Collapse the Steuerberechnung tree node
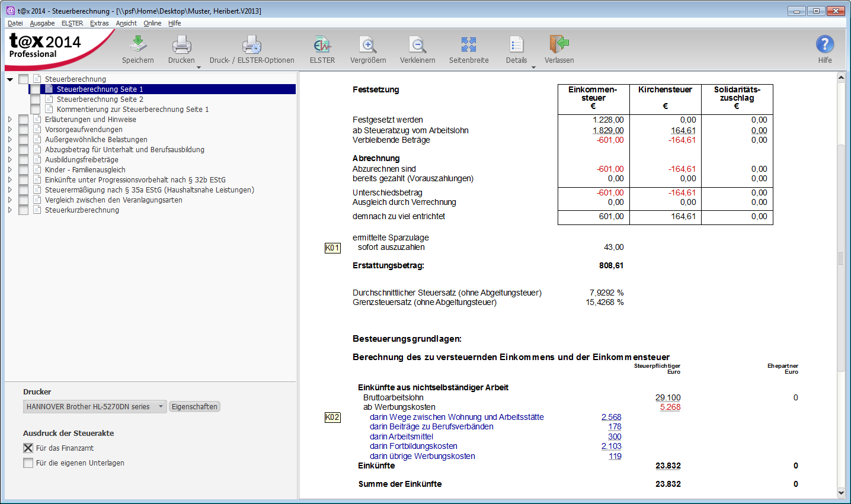Viewport: 851px width, 504px height. click(x=10, y=79)
